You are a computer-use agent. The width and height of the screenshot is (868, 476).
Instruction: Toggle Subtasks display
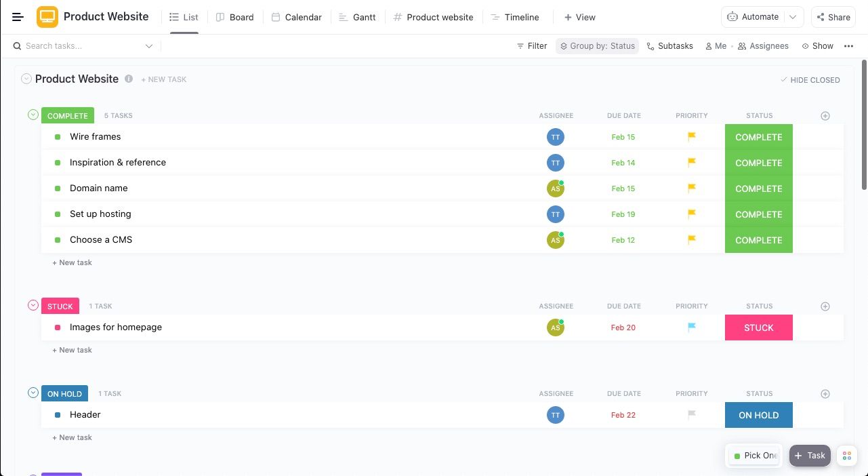669,46
